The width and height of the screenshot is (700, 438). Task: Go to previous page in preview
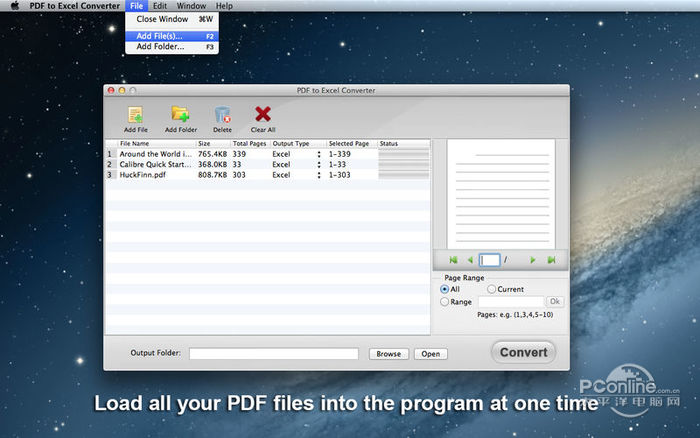pos(470,260)
